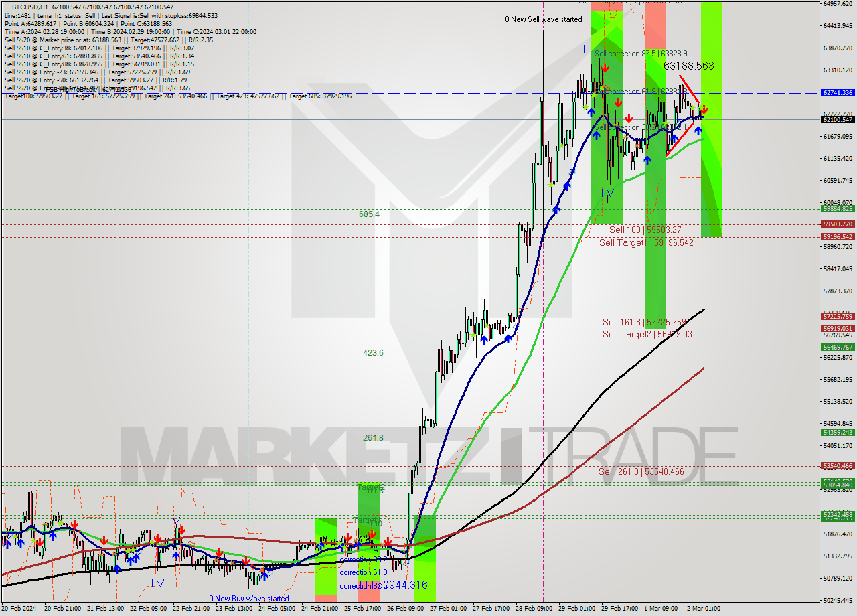The height and width of the screenshot is (616, 857).
Task: Click the current price label 62100.547
Action: pyautogui.click(x=838, y=119)
